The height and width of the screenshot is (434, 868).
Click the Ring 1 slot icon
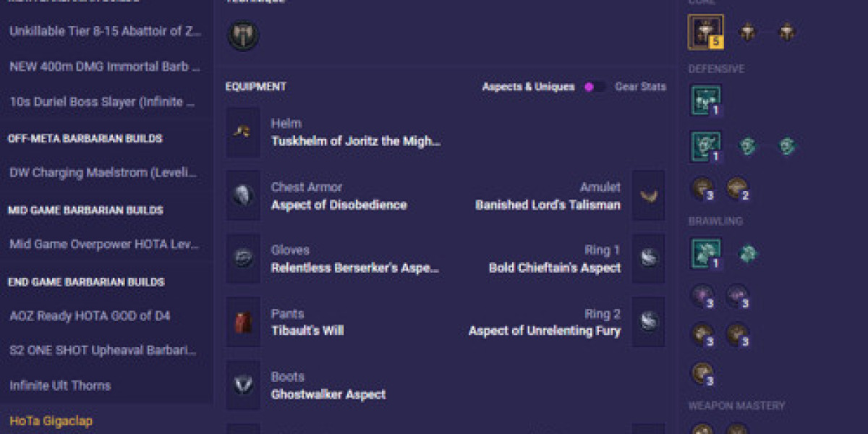[x=648, y=258]
